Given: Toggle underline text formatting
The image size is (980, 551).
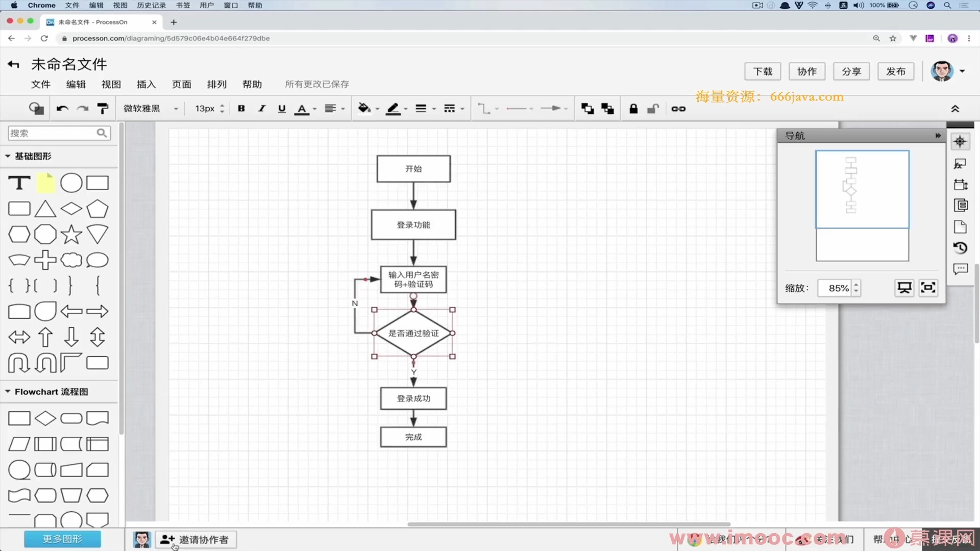Looking at the screenshot, I should [x=282, y=109].
